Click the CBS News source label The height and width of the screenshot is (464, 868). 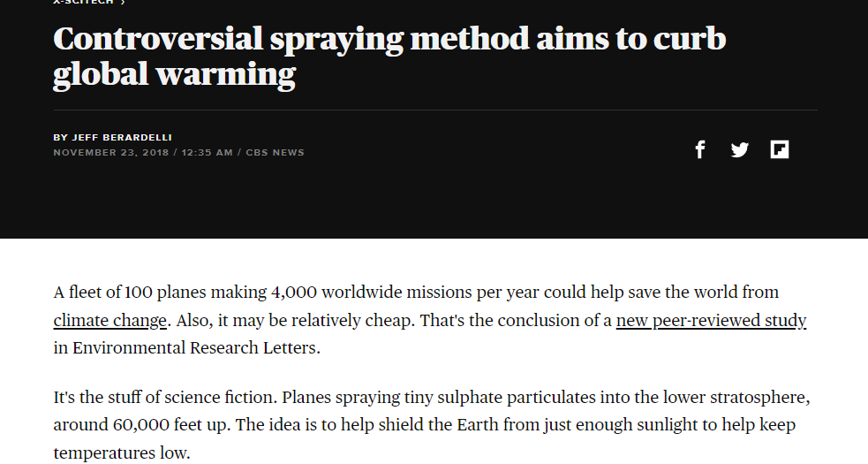(x=275, y=152)
